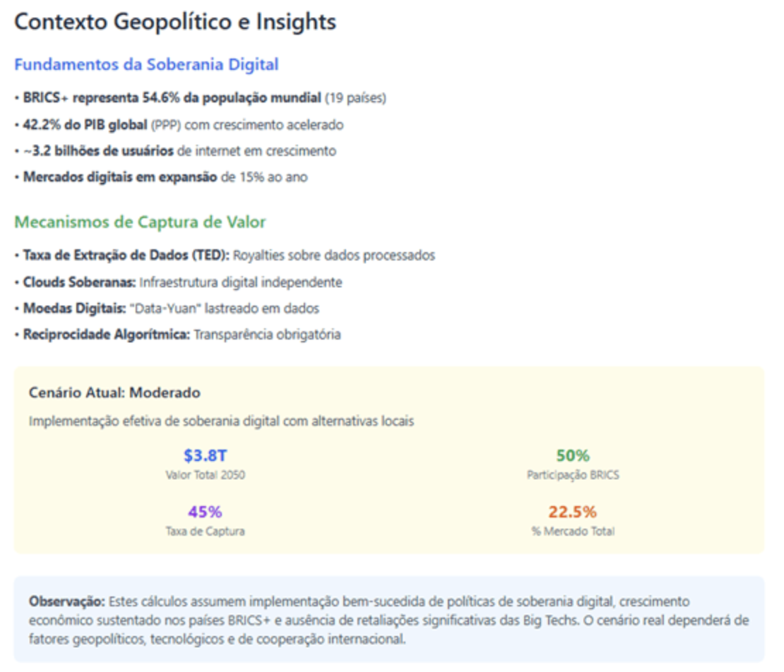Click the '~3.2 bilhões de usuários' bullet
Viewport: 784px width, 672px height.
click(175, 151)
